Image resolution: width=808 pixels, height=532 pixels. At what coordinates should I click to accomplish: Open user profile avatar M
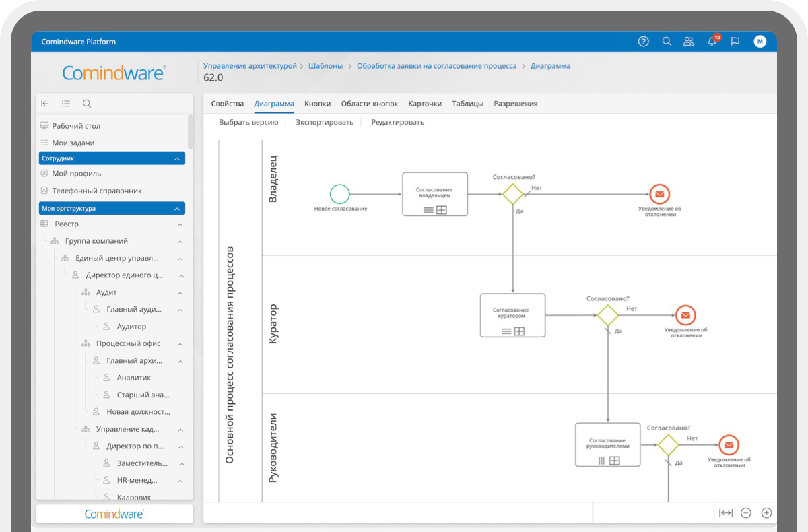(x=760, y=42)
